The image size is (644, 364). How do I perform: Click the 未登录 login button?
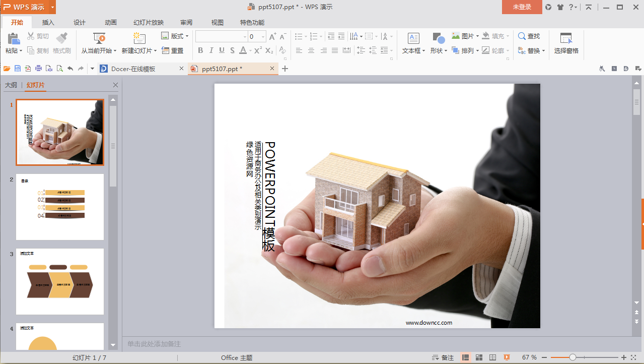(x=522, y=7)
